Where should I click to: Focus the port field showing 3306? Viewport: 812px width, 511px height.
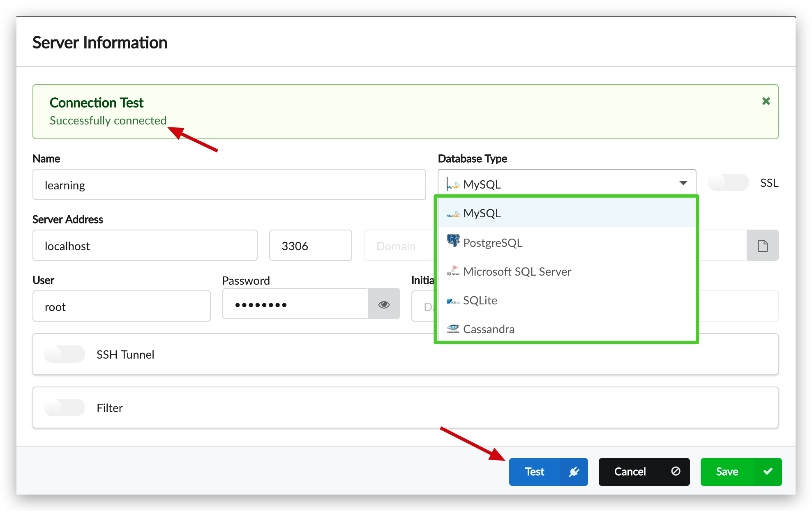pyautogui.click(x=310, y=246)
